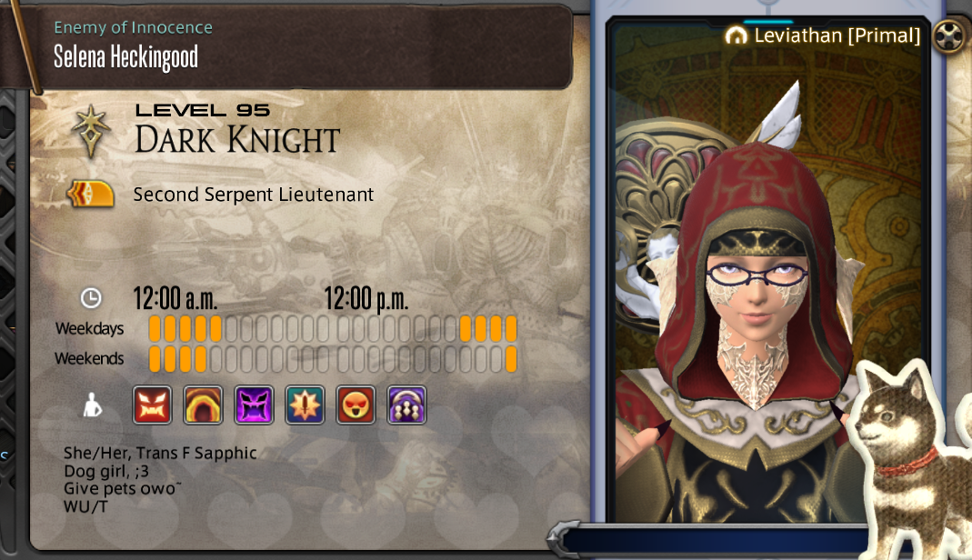Click the clock icon above Weekdays
This screenshot has height=560, width=972.
pyautogui.click(x=91, y=298)
